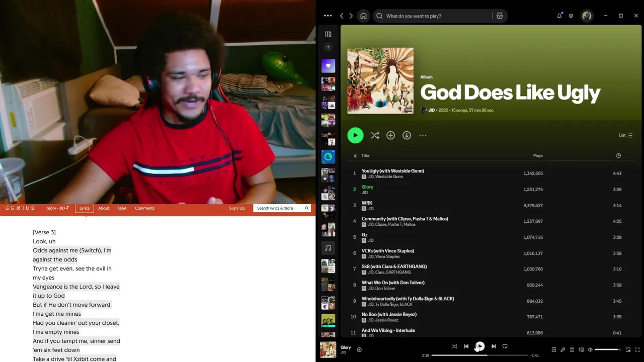Open What's New notifications bell
644x362 pixels.
point(559,16)
